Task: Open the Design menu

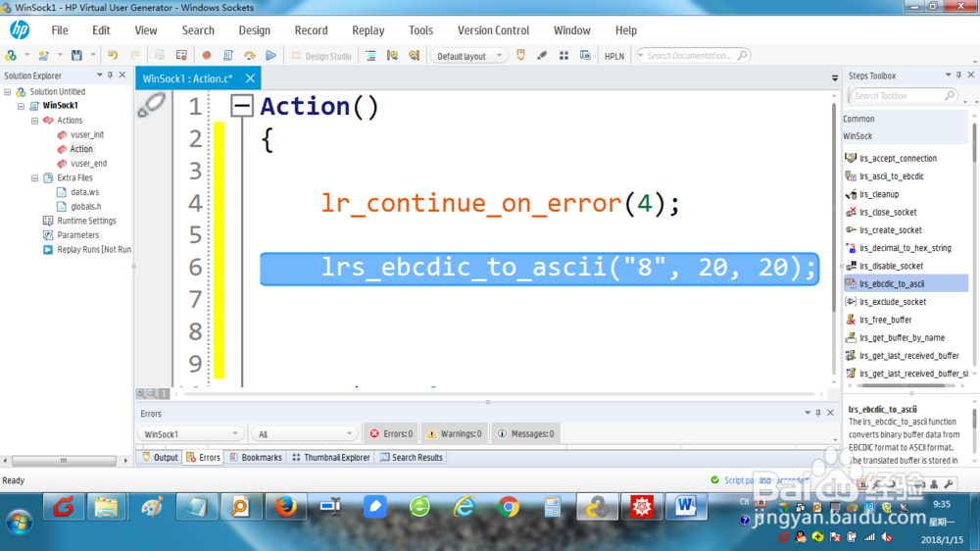Action: (255, 30)
